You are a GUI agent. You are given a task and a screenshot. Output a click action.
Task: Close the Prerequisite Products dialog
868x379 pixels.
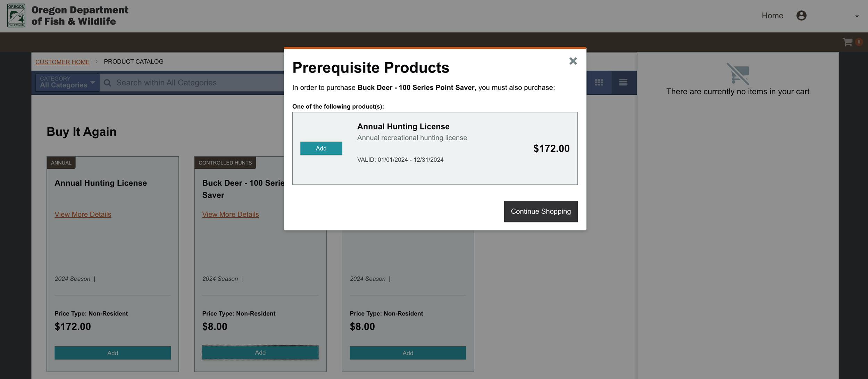[x=573, y=61]
